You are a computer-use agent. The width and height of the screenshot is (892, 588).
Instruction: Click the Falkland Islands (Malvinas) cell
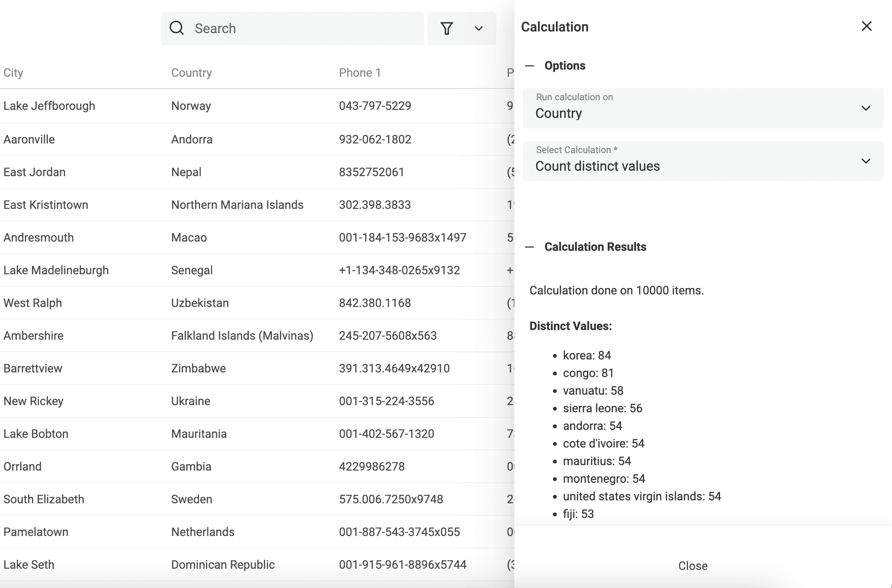click(x=242, y=336)
